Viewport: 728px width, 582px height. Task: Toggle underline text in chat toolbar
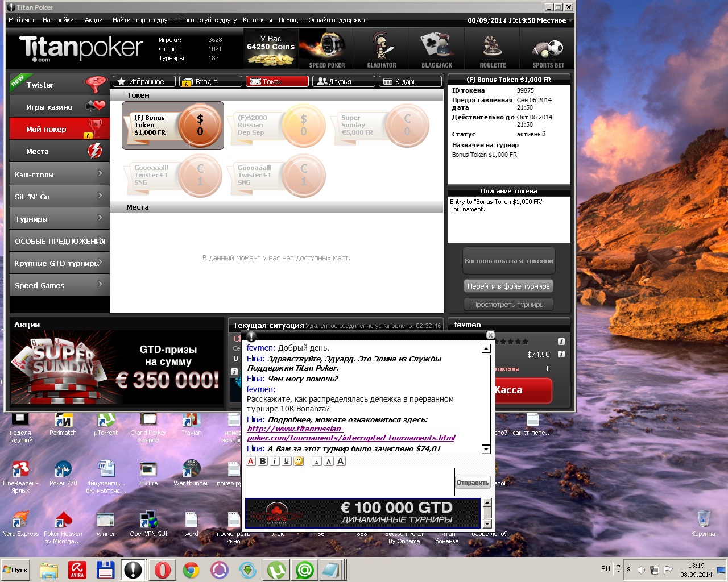(287, 461)
